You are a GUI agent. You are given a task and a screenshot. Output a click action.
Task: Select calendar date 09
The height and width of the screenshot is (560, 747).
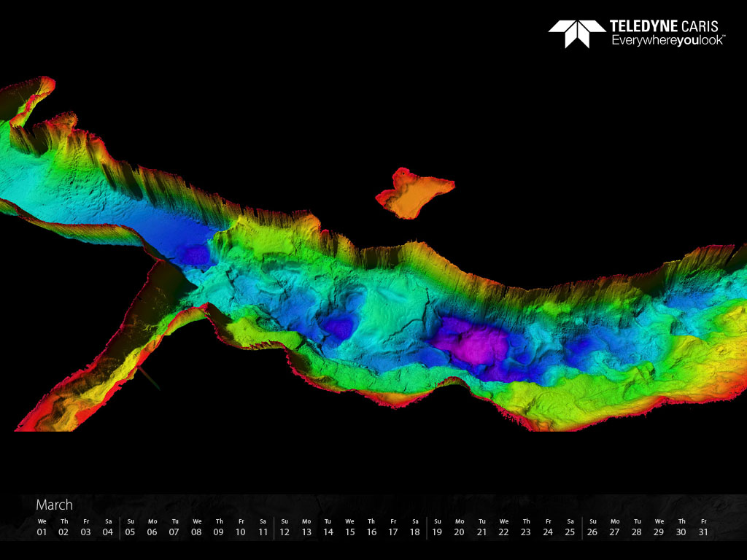coord(219,532)
